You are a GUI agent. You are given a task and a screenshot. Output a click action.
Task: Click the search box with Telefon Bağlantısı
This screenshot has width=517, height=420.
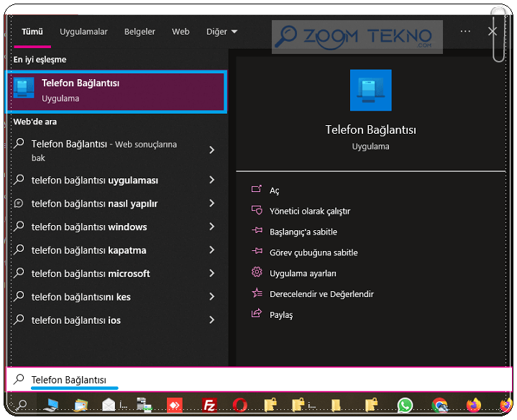point(259,380)
